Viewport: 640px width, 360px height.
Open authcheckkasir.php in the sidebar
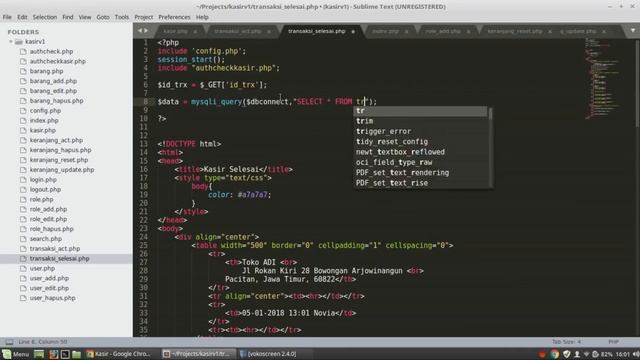[x=58, y=61]
